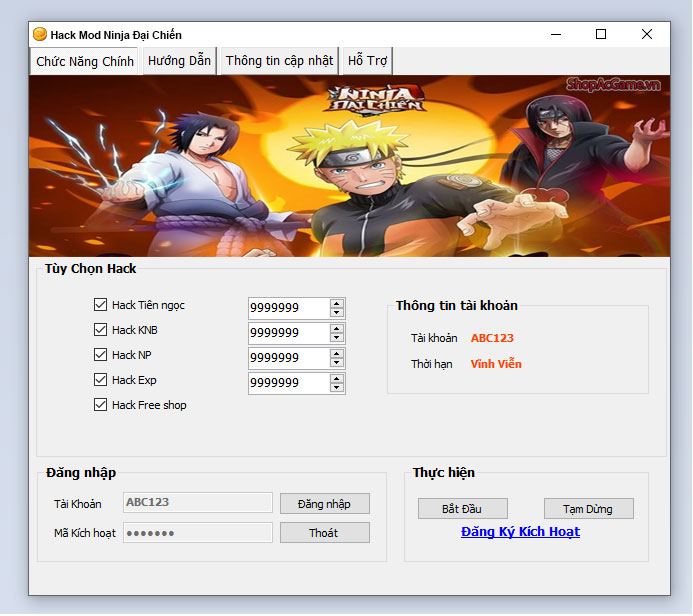Disable the Hack NP checkbox

coord(100,354)
